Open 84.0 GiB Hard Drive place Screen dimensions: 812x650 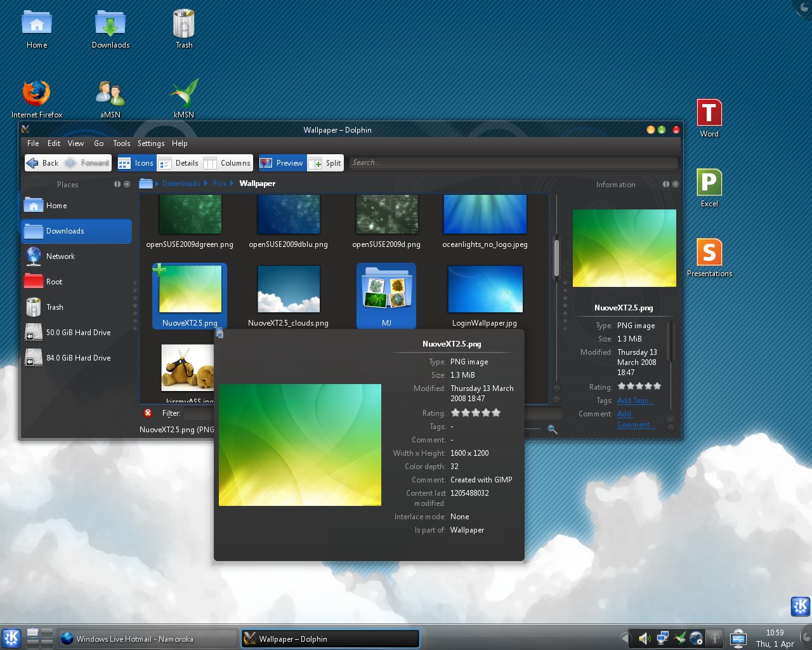click(76, 358)
